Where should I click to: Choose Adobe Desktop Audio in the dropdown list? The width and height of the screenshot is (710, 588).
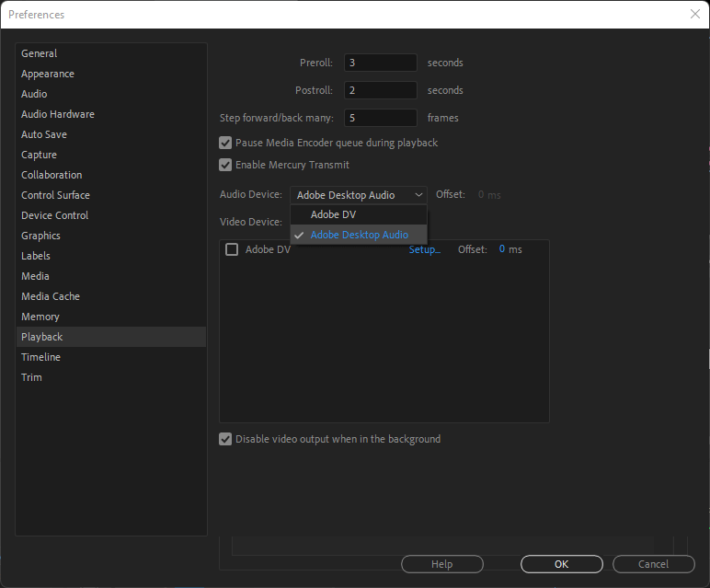click(x=358, y=235)
